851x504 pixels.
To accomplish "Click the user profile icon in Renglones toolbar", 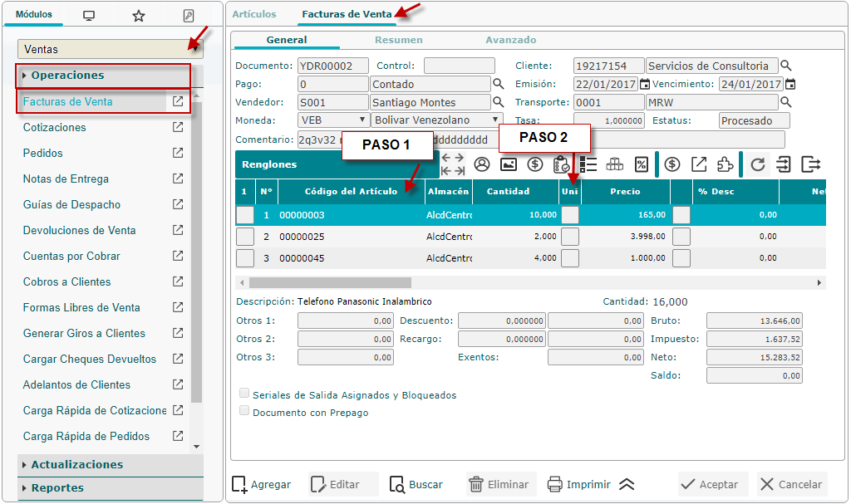I will coord(481,164).
